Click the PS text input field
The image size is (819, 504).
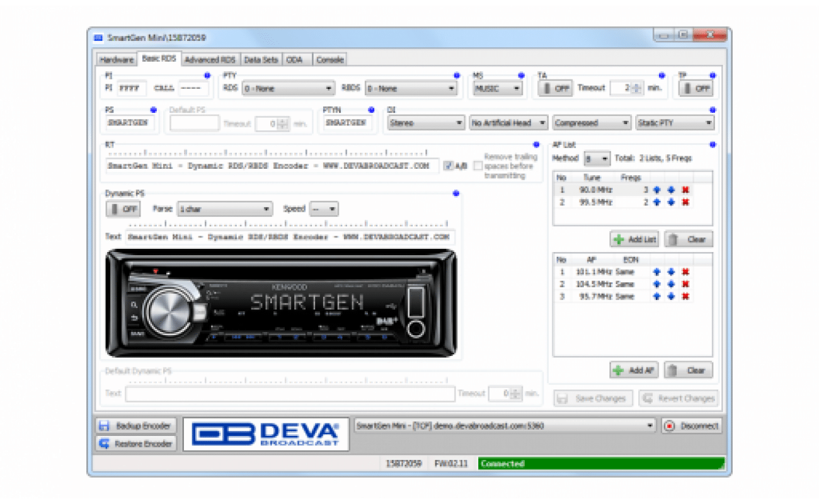click(x=130, y=123)
